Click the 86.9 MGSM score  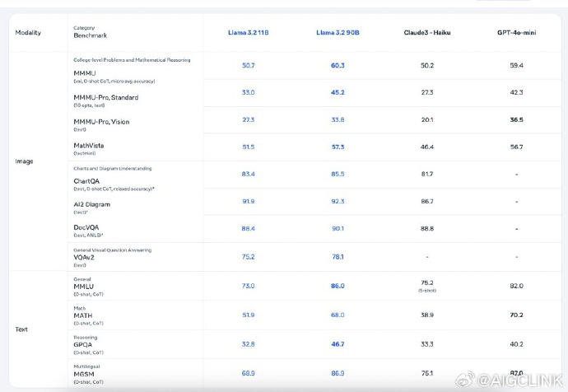[338, 373]
